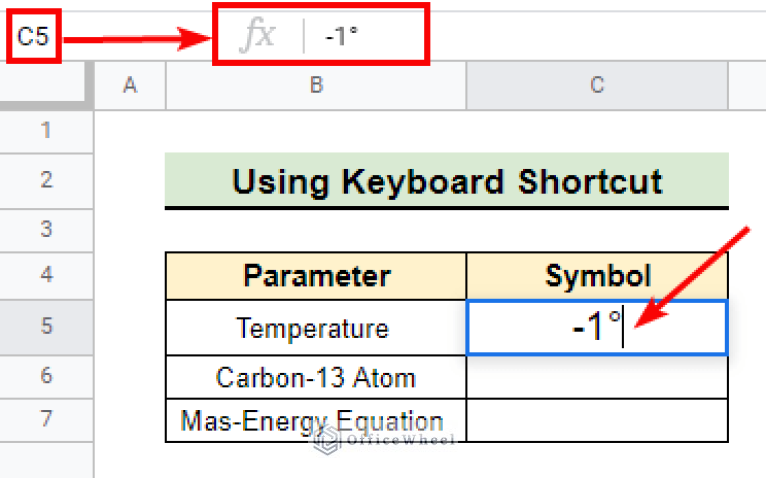Select row 6 header

[46, 377]
